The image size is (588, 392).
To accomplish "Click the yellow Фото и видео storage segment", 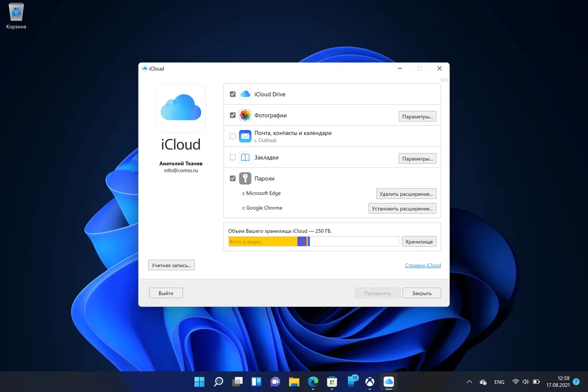I will [263, 241].
